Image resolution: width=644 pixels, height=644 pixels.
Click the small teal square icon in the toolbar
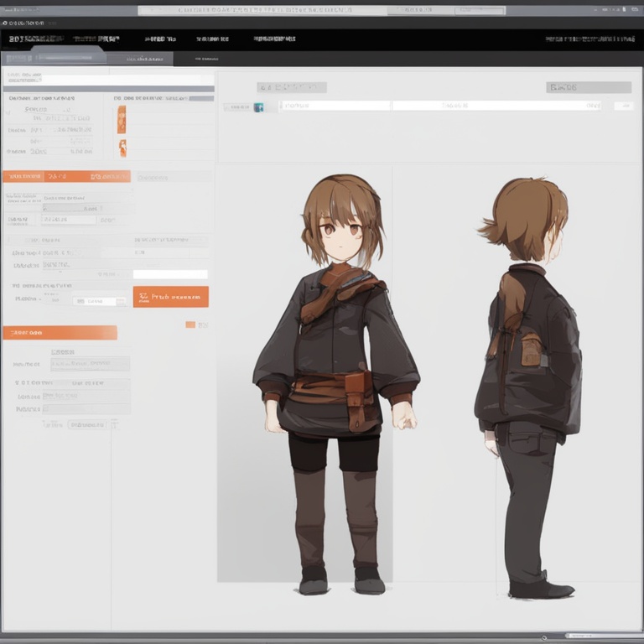point(258,107)
